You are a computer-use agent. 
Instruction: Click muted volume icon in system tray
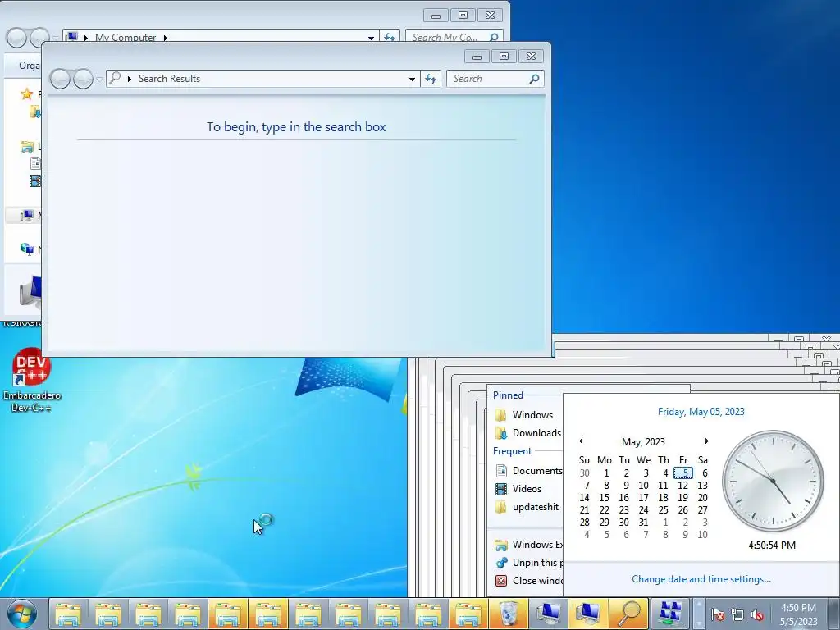click(756, 615)
